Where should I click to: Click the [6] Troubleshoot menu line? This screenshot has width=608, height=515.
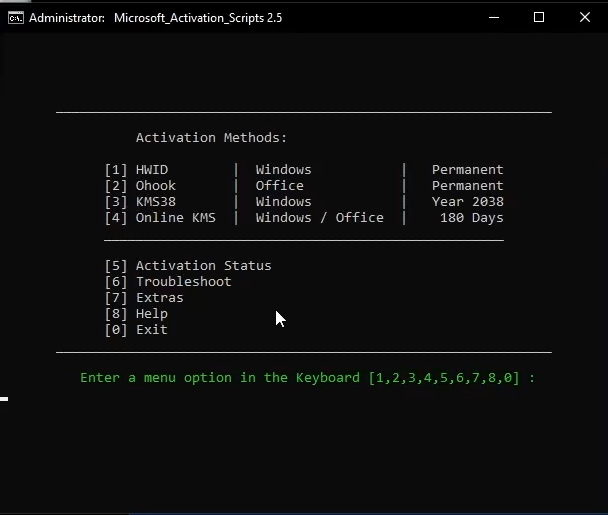pos(168,282)
